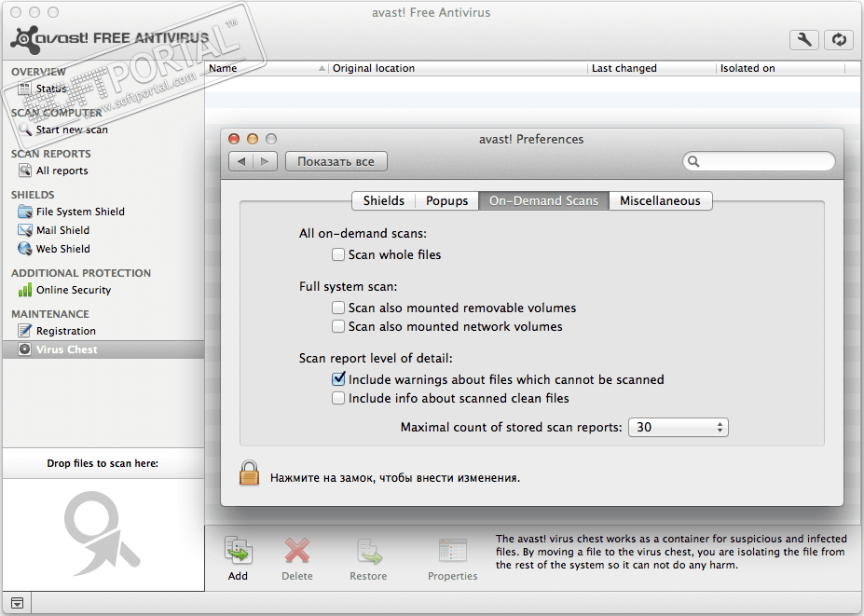Uncheck Include warnings about unscannable files
This screenshot has width=864, height=616.
tap(338, 379)
